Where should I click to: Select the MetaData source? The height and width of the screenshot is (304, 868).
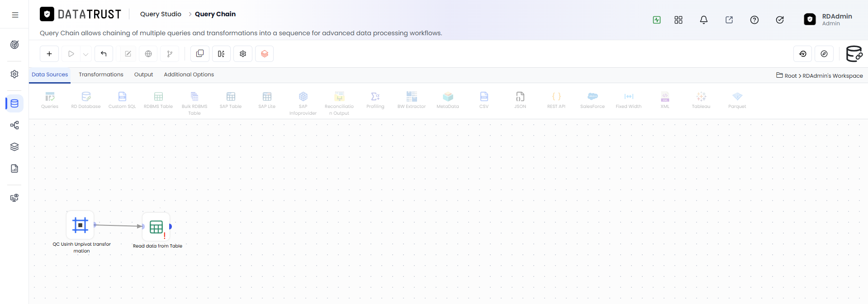[x=448, y=100]
